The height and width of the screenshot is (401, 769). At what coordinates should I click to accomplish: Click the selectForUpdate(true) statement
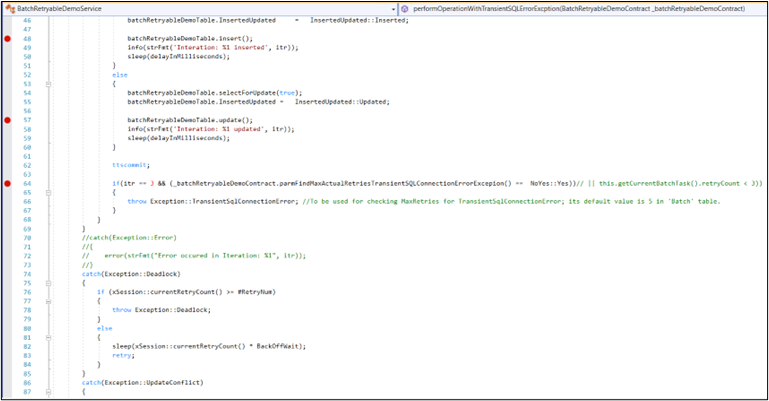(215, 93)
